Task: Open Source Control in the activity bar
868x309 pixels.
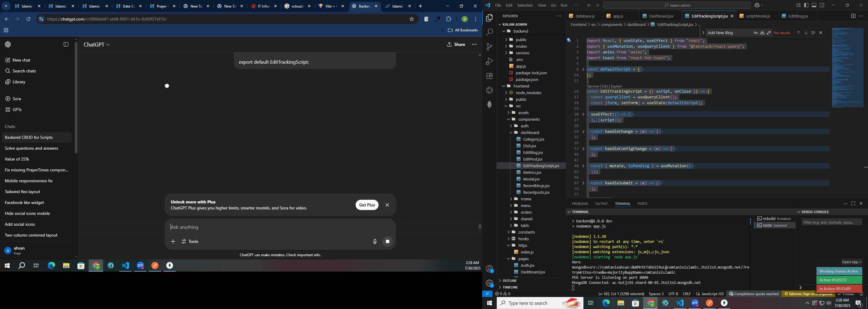Action: pyautogui.click(x=489, y=47)
